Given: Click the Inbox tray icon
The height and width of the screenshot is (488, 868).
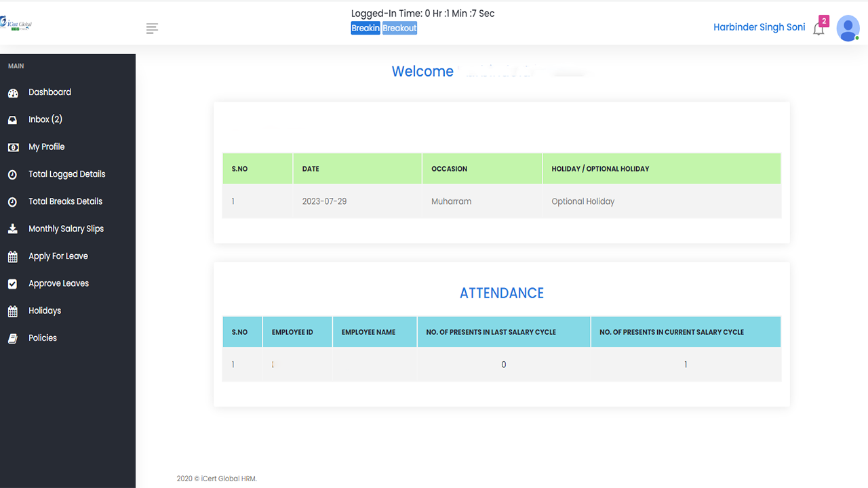Looking at the screenshot, I should [12, 120].
